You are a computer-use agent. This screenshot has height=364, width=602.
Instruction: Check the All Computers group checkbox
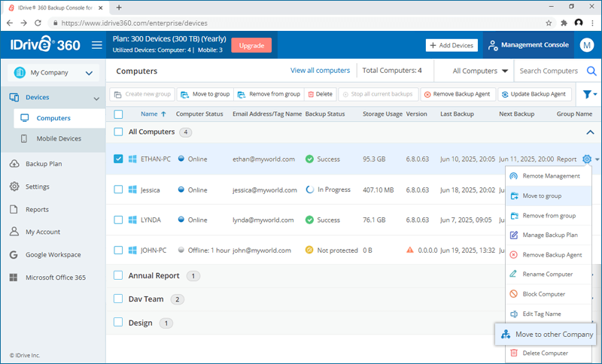click(x=118, y=132)
